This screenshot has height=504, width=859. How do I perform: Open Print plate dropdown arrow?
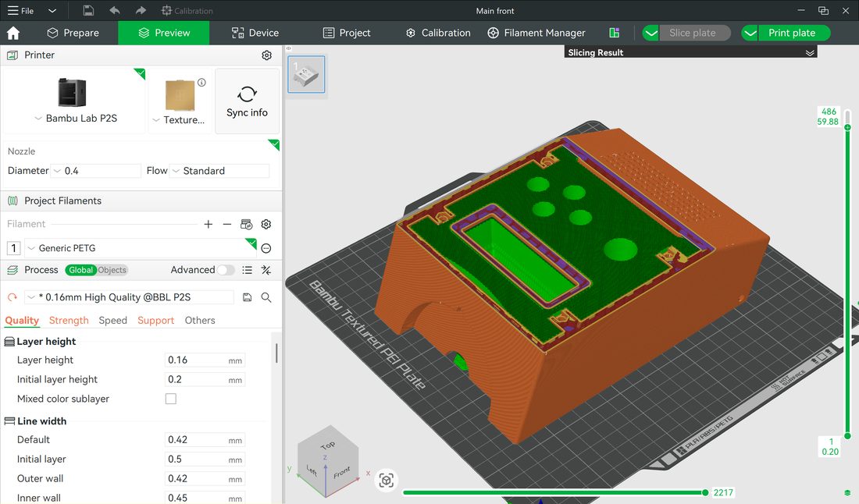(x=750, y=33)
